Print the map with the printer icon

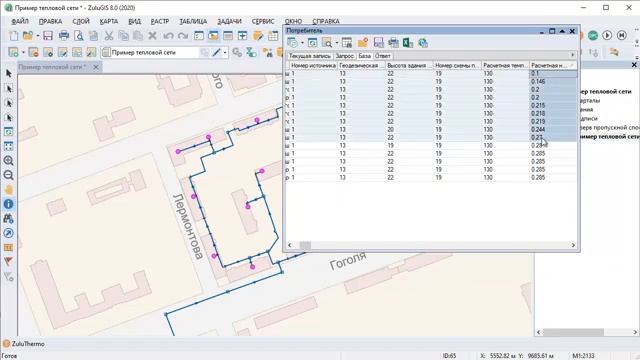64,36
